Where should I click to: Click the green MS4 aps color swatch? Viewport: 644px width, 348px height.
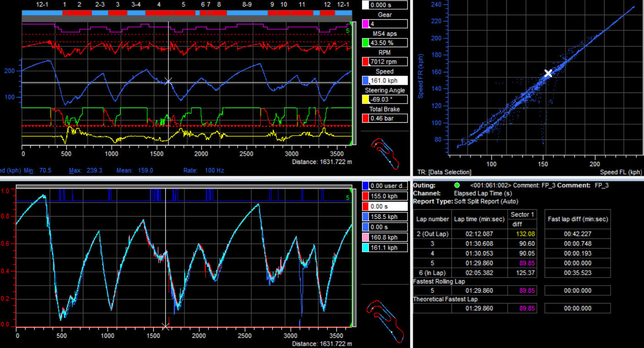tap(365, 43)
